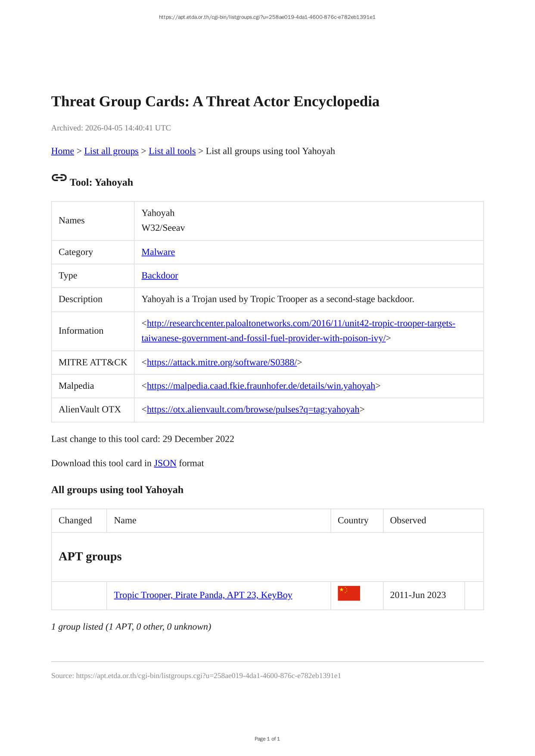The width and height of the screenshot is (535, 756).
Task: Open the Home breadcrumb link
Action: pos(62,151)
